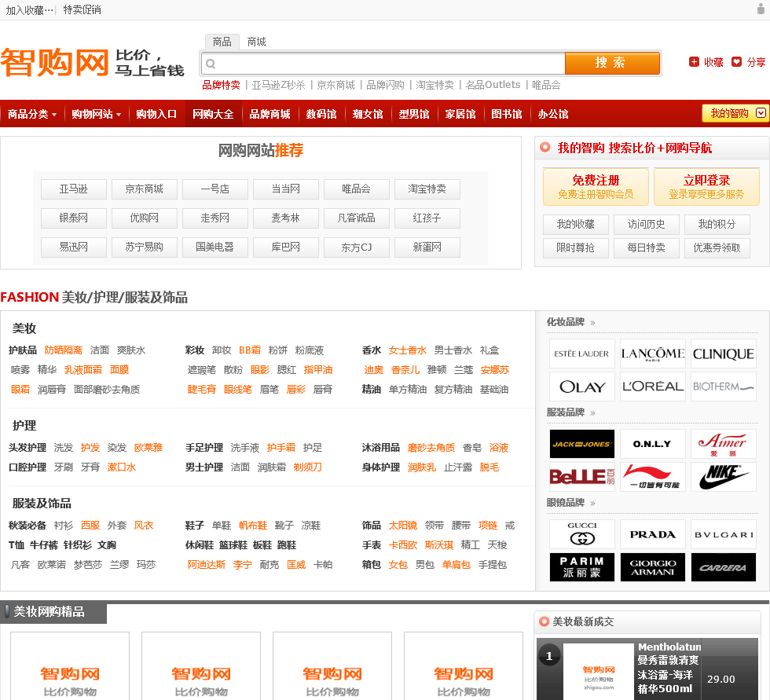Expand the 商品分类 dropdown menu
This screenshot has width=770, height=700.
[x=32, y=114]
